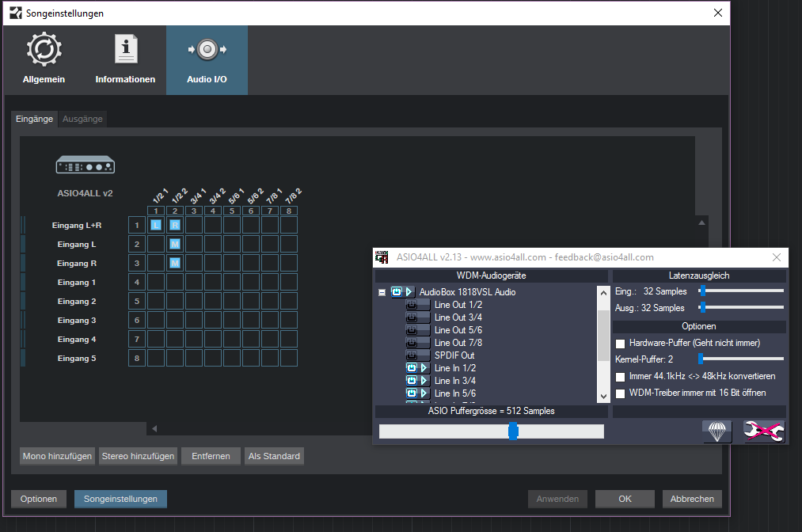Switch to the Ausgänge tab
Image resolution: width=802 pixels, height=532 pixels.
pyautogui.click(x=82, y=119)
